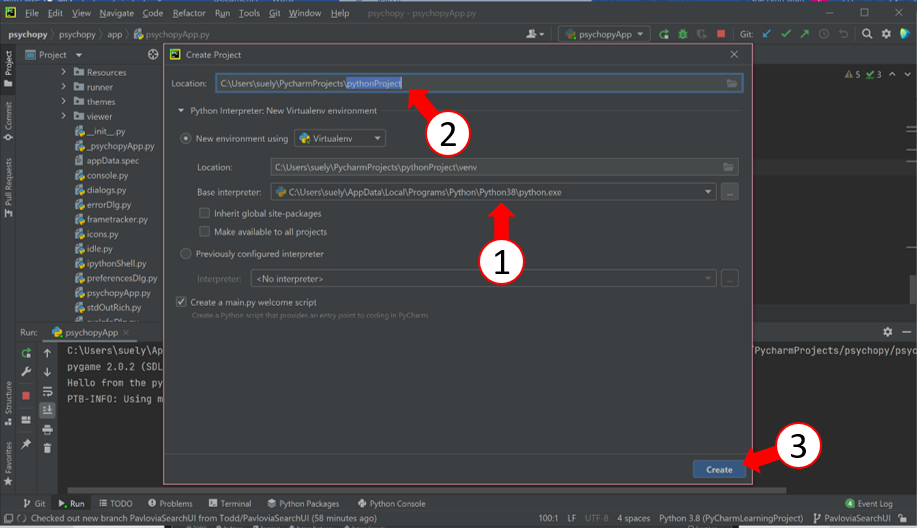Close the psychopyApp run tab
This screenshot has height=528, width=917.
coord(126,332)
